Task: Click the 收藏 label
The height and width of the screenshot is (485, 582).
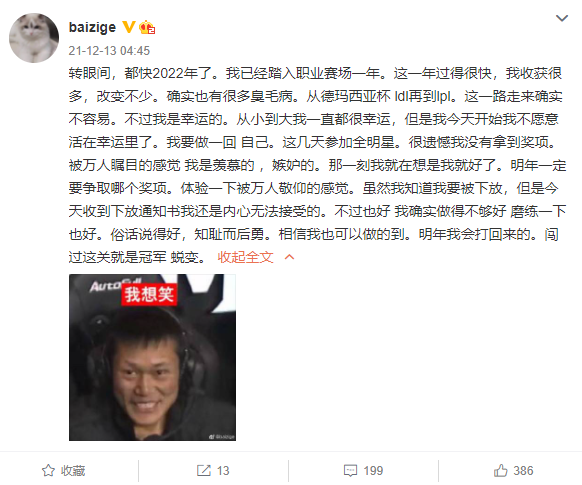Action: 73,471
